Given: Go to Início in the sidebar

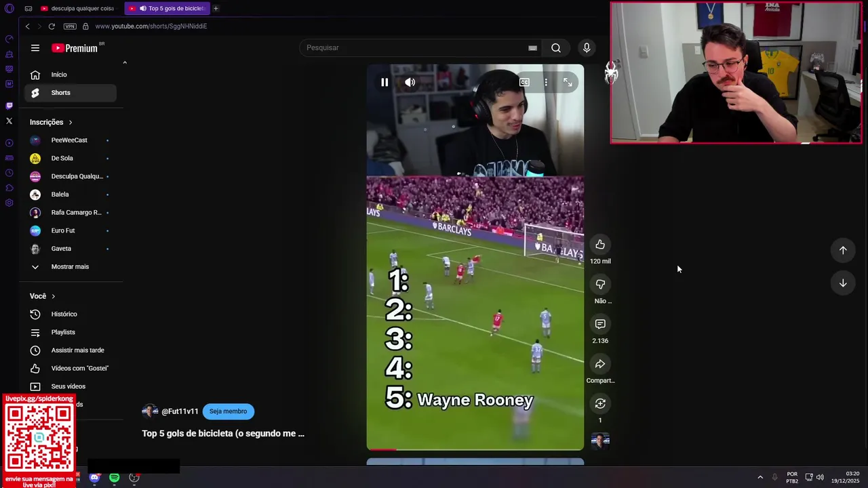Looking at the screenshot, I should pyautogui.click(x=71, y=75).
